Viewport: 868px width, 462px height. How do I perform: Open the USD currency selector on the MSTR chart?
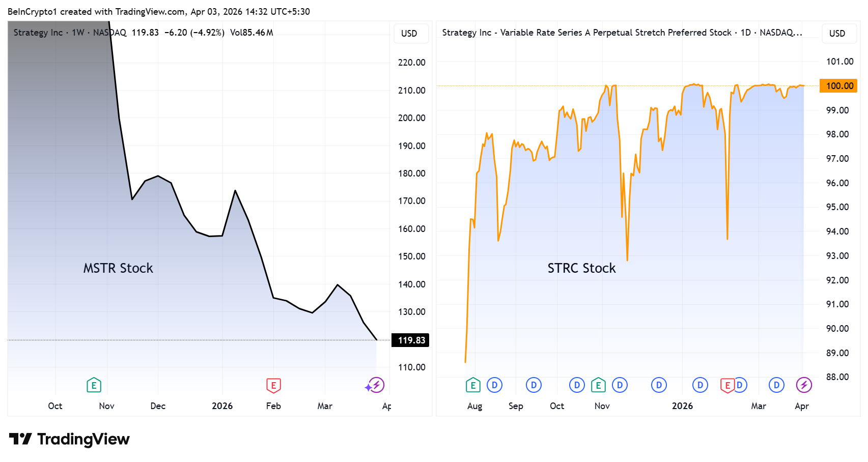[411, 34]
